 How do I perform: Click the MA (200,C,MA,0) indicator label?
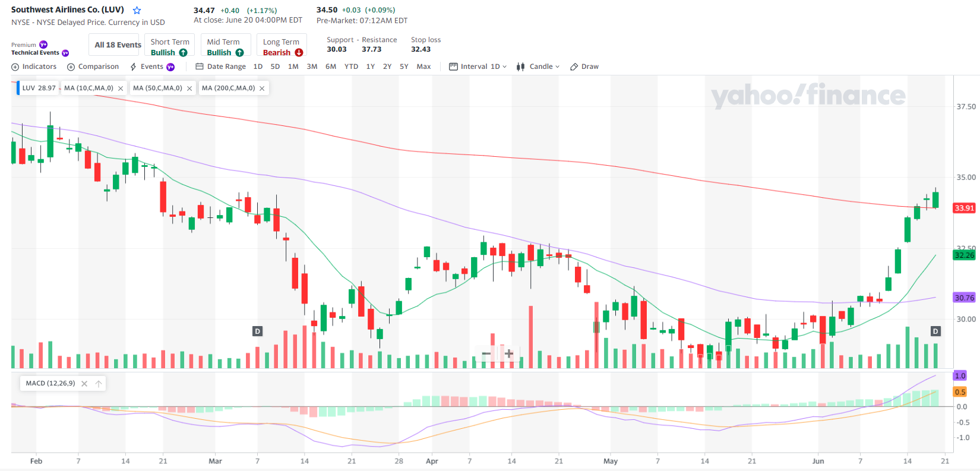coord(228,88)
